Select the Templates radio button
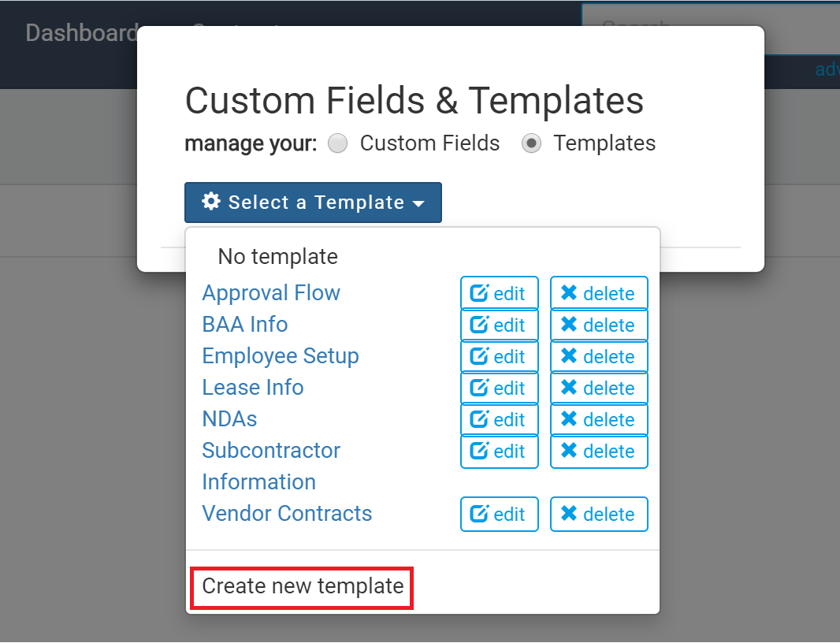The height and width of the screenshot is (643, 840). pyautogui.click(x=531, y=143)
